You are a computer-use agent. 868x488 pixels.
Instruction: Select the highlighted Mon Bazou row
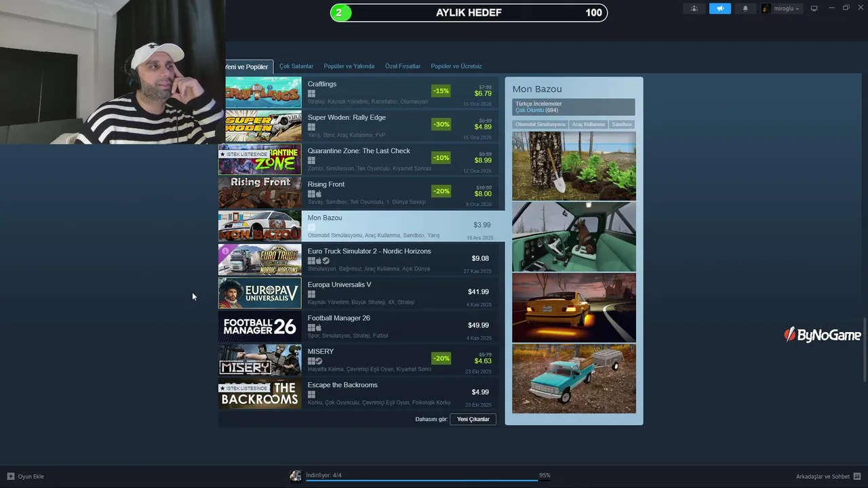[x=361, y=226]
